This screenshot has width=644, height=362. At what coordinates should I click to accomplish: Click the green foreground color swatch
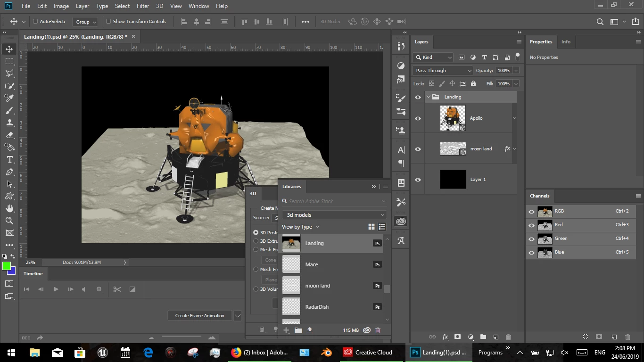(x=7, y=266)
